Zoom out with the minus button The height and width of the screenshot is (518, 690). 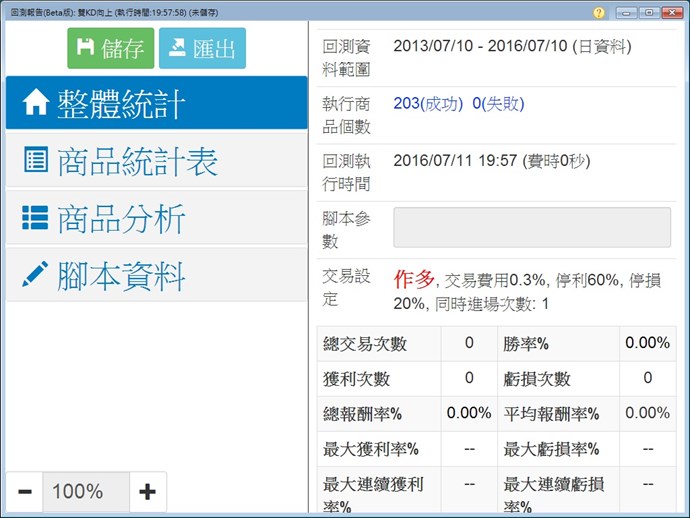coord(25,491)
